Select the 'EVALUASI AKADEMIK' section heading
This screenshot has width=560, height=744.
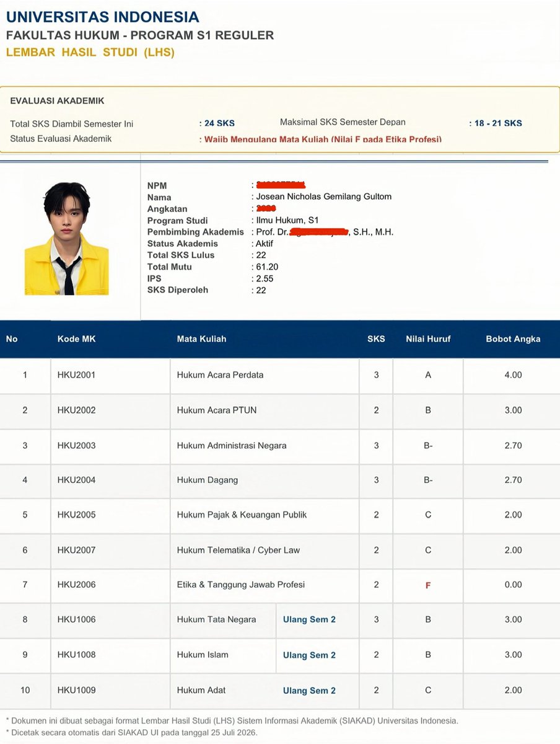[58, 100]
